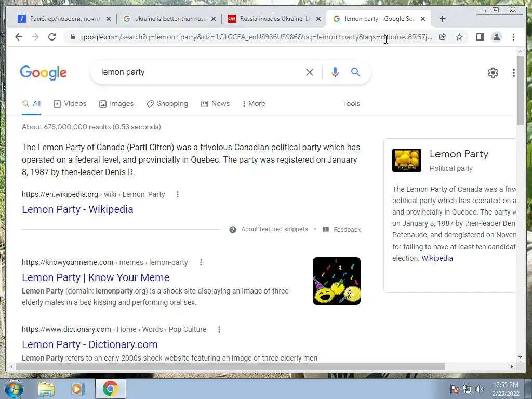Close the Russia invades Ukraine tab
The width and height of the screenshot is (532, 399).
[x=318, y=19]
